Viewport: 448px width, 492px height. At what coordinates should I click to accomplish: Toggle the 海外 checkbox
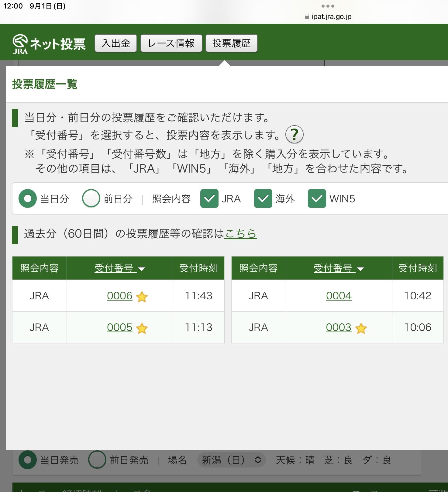point(263,198)
